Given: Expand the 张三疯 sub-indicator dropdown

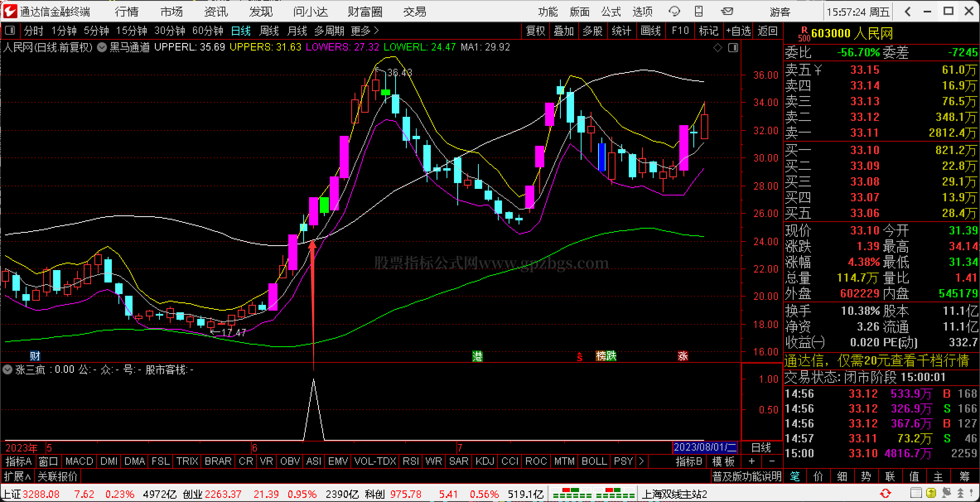Looking at the screenshot, I should pyautogui.click(x=7, y=369).
